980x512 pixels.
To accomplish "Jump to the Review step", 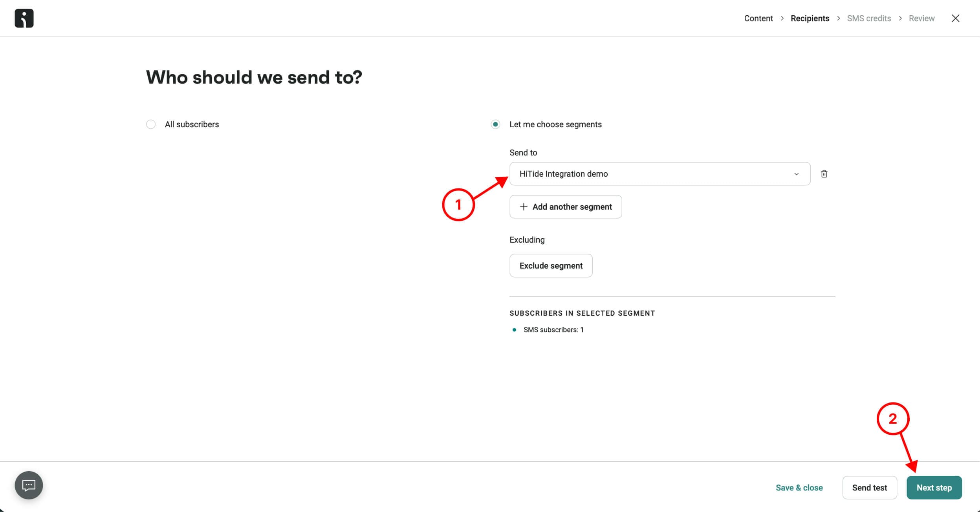I will click(921, 18).
